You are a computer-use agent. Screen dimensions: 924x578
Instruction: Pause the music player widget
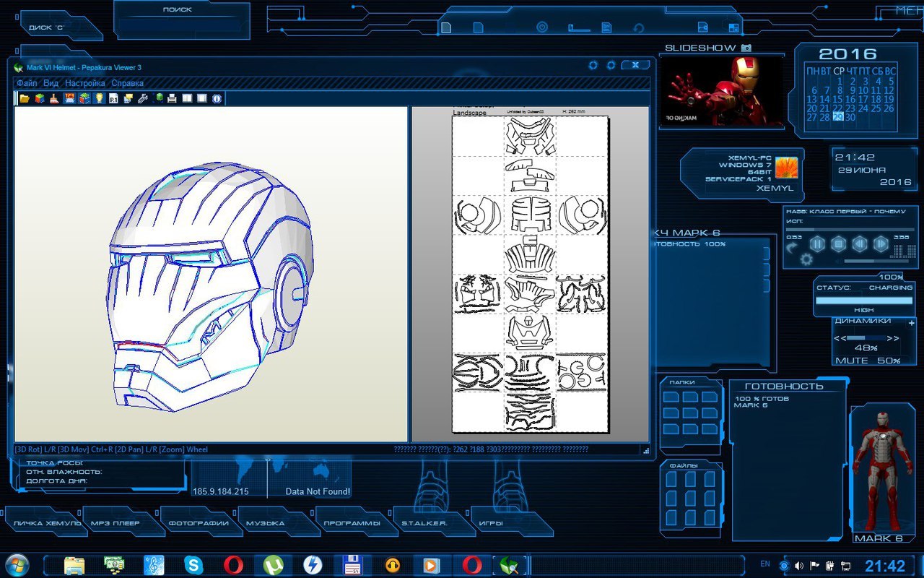click(x=817, y=243)
